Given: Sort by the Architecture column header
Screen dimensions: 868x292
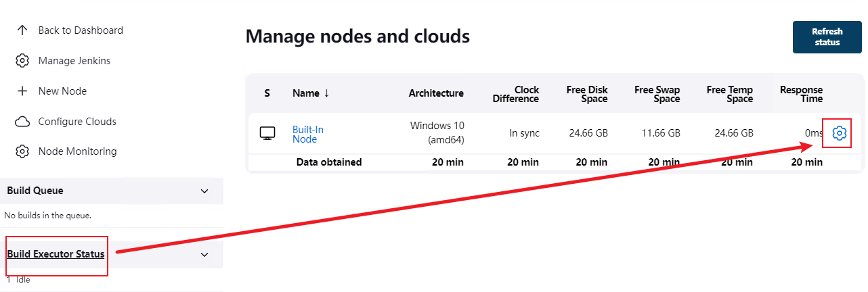Looking at the screenshot, I should (436, 93).
